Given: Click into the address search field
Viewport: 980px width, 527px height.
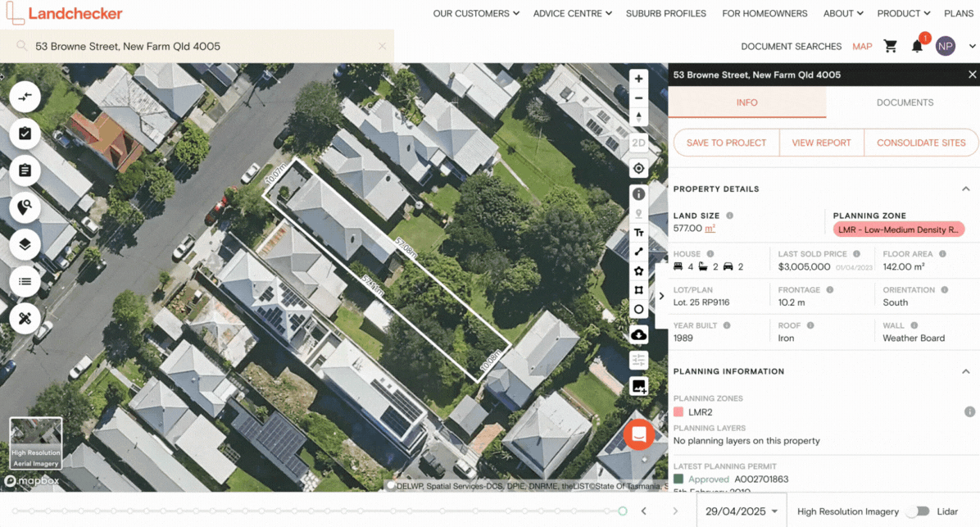Looking at the screenshot, I should (197, 46).
